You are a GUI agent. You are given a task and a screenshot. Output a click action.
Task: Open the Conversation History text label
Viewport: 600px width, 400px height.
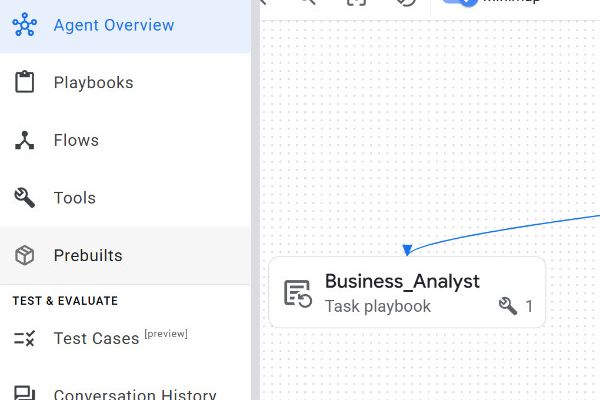point(135,394)
